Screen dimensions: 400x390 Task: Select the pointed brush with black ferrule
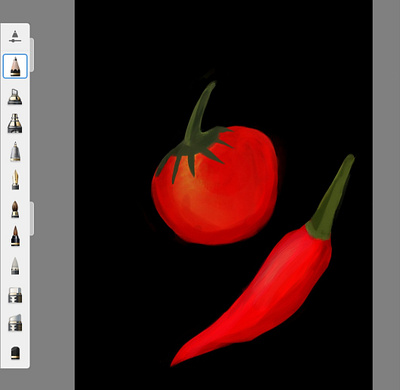click(x=15, y=236)
